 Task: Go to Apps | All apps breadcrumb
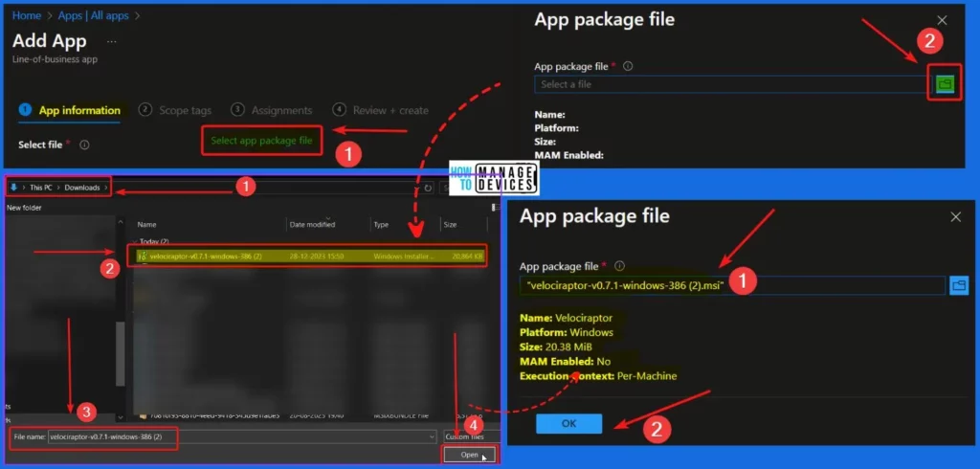[x=92, y=15]
